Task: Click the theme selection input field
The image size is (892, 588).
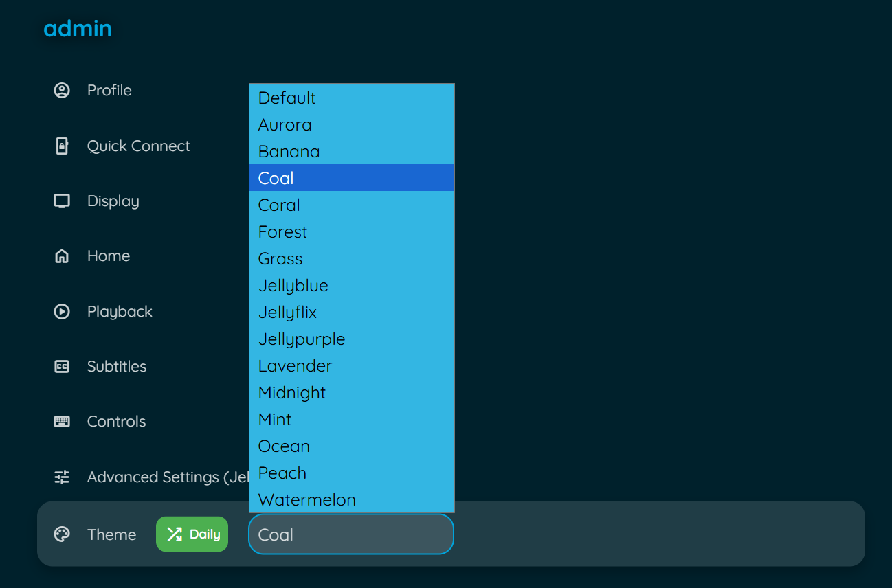Action: pos(350,534)
